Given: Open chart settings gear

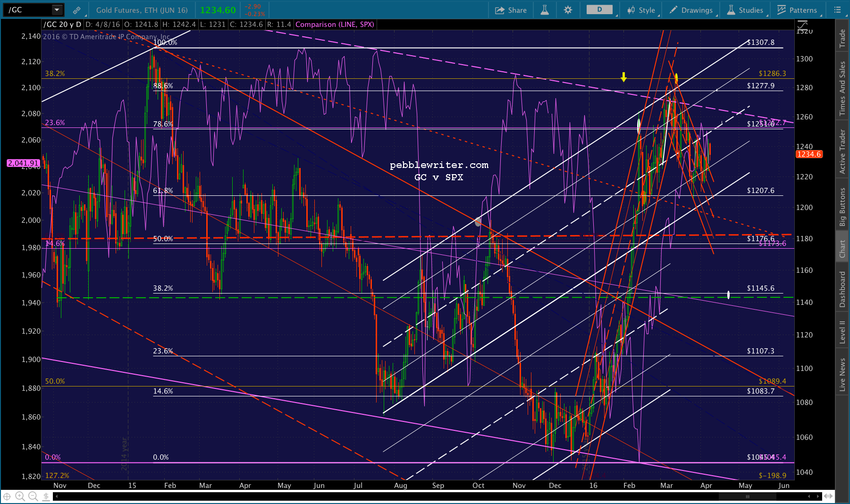Looking at the screenshot, I should click(568, 10).
